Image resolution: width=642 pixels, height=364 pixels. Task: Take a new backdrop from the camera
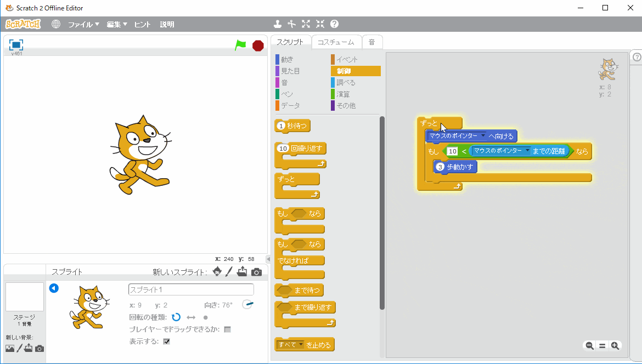point(40,349)
